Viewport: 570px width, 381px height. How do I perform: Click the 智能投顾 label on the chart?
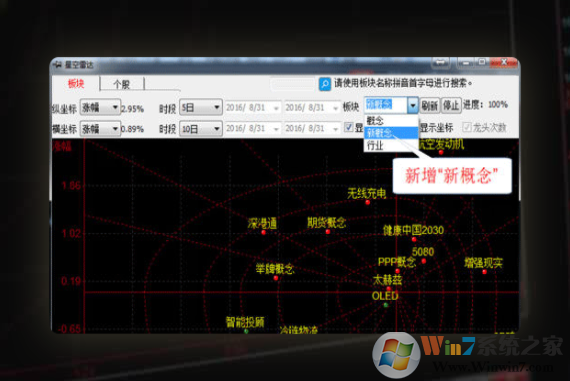click(245, 322)
